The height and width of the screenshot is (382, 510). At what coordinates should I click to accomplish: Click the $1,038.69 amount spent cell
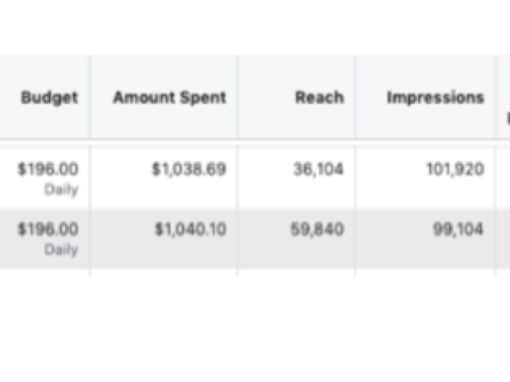point(189,169)
